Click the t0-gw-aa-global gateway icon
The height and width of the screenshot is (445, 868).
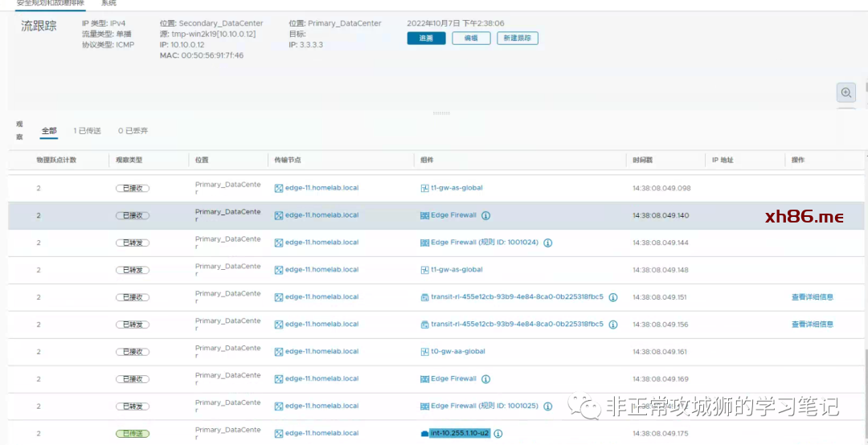click(x=424, y=352)
